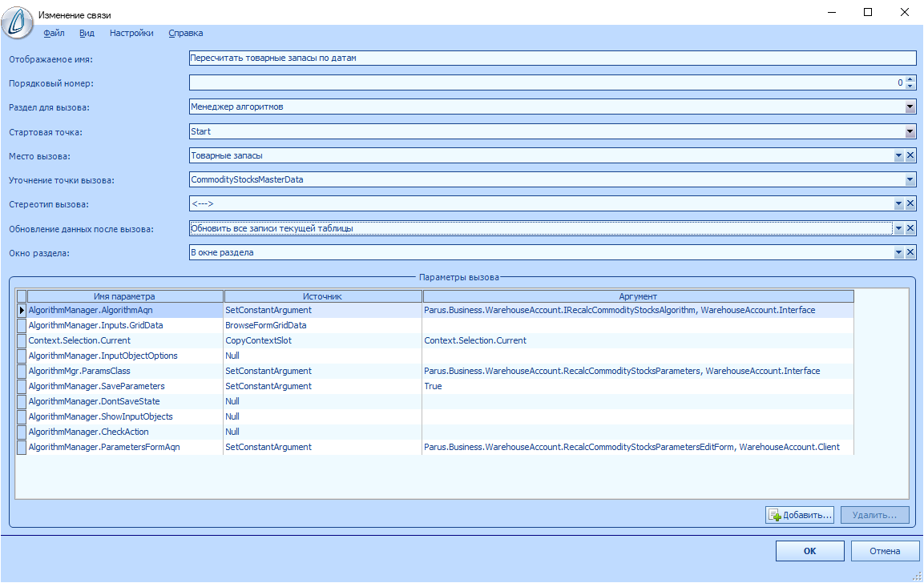Clear the Окно раздела value
The image size is (924, 583).
[x=910, y=252]
